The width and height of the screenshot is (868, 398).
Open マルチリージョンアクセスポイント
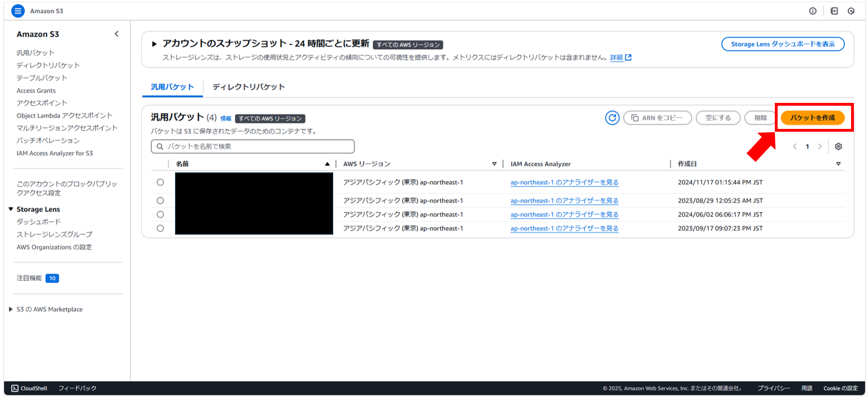point(67,128)
